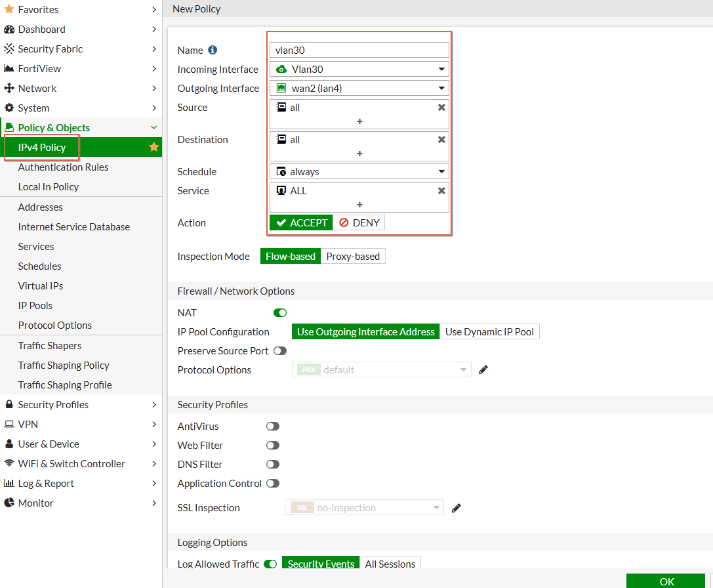Select Use Outgoing Interface Address
This screenshot has width=713, height=588.
click(x=365, y=332)
